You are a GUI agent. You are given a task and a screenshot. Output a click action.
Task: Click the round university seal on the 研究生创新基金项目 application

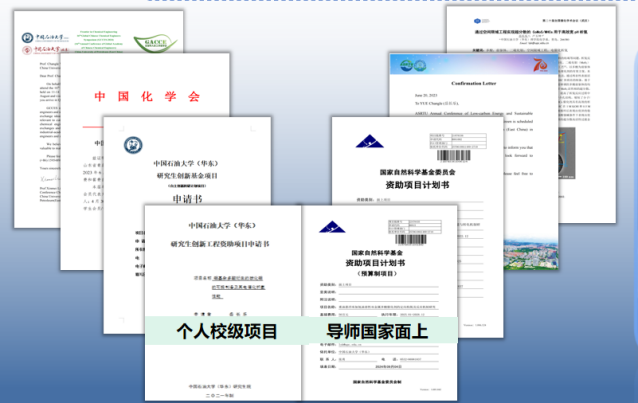click(x=133, y=145)
